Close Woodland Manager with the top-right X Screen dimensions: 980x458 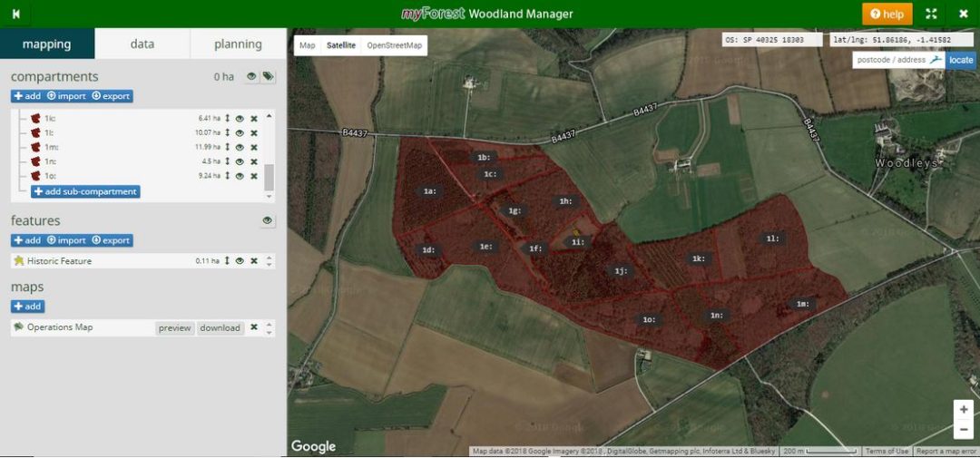click(x=963, y=14)
